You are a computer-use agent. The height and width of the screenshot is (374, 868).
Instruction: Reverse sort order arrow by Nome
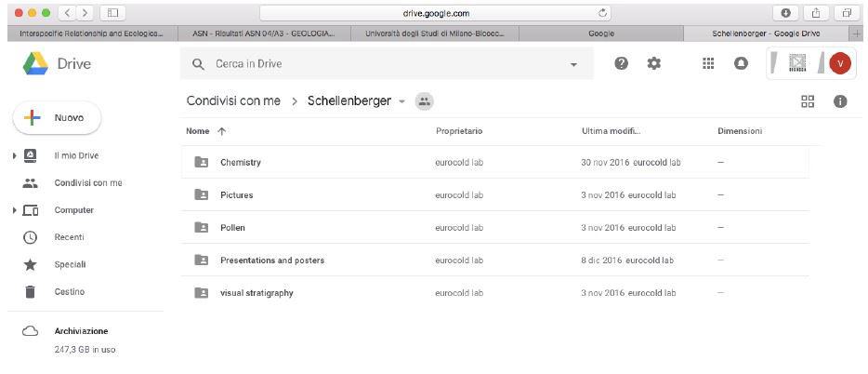click(222, 131)
